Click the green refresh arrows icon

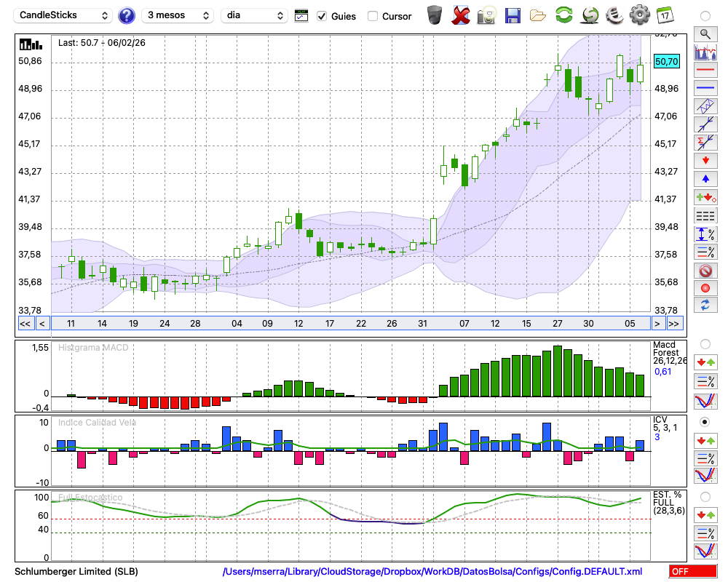563,15
